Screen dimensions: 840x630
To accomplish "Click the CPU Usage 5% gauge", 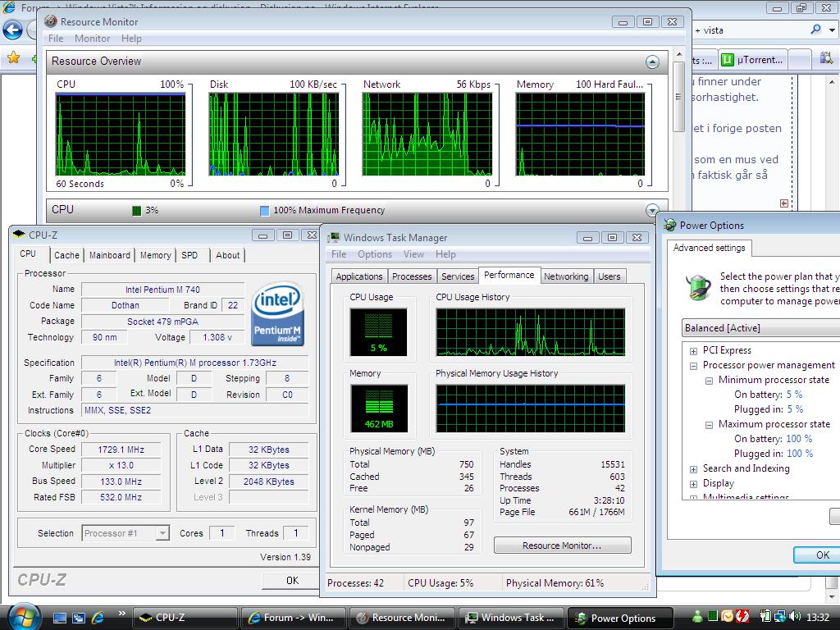I will pos(378,331).
